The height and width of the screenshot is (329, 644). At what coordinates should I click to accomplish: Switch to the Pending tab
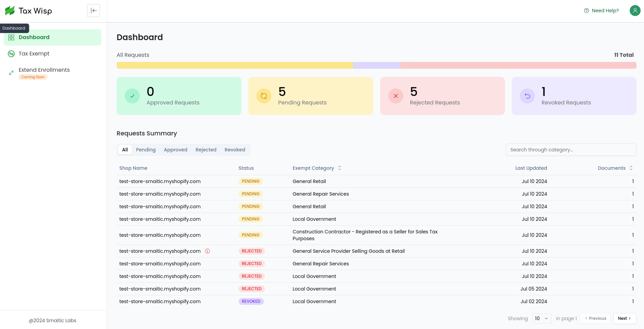coord(146,150)
